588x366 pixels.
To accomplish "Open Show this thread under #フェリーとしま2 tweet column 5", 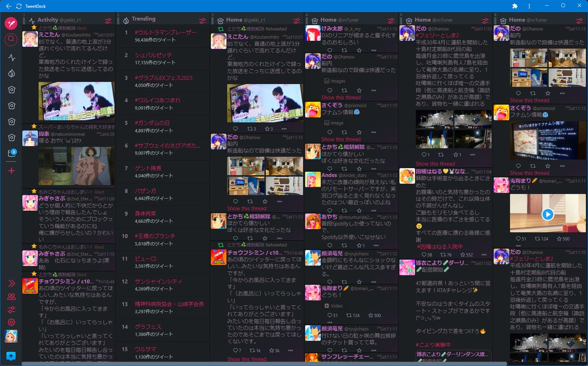I will coord(436,163).
